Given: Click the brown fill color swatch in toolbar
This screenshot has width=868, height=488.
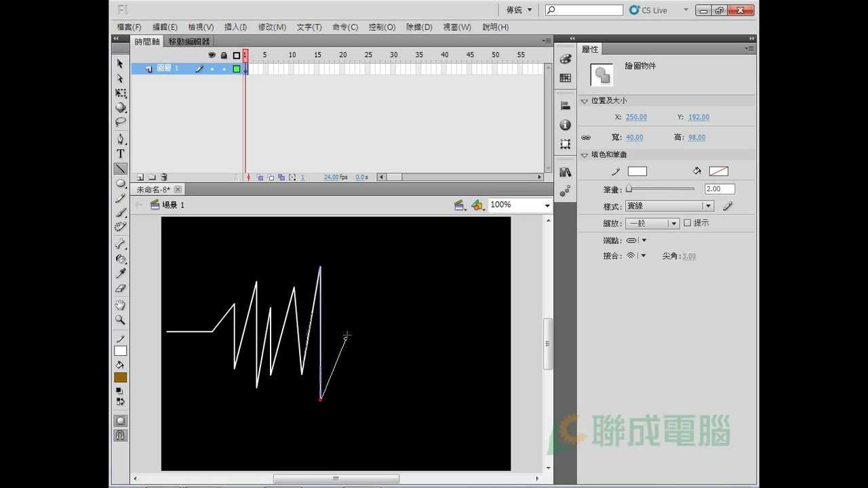Looking at the screenshot, I should pos(120,378).
